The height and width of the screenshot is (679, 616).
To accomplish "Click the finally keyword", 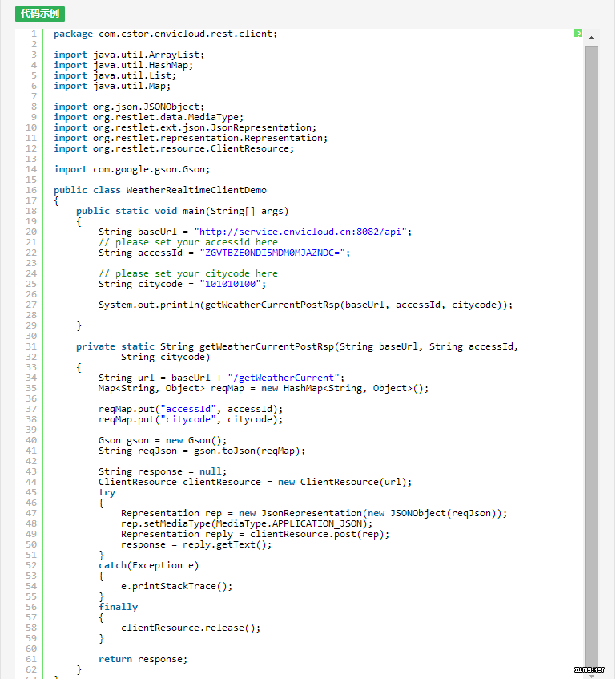I will (x=118, y=606).
